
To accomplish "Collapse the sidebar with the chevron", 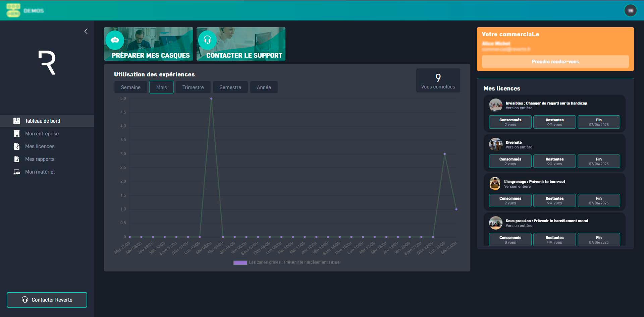I will 86,31.
